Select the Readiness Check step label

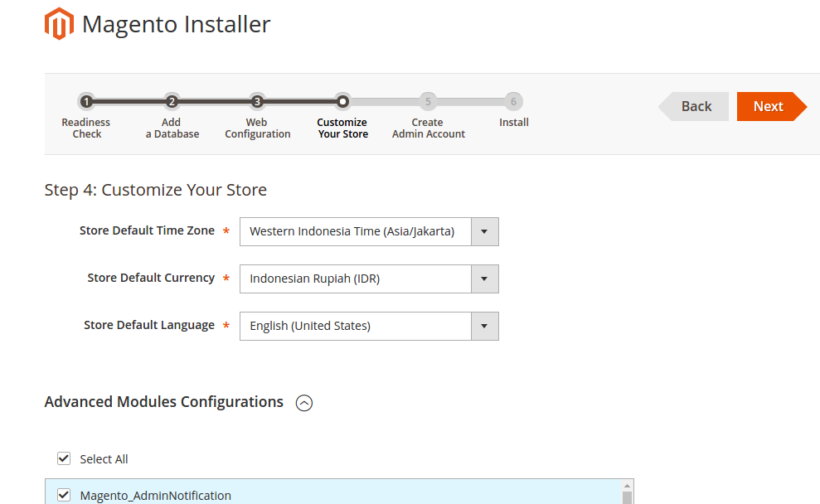click(x=86, y=128)
